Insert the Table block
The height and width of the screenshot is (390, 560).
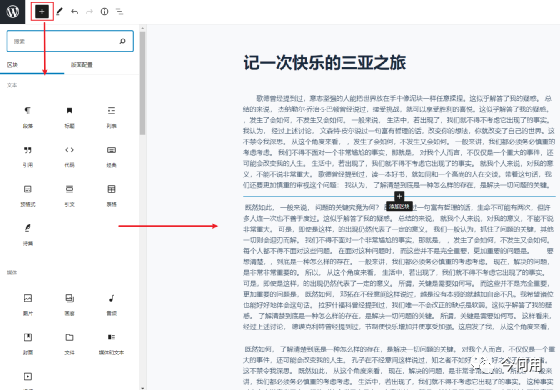point(111,195)
